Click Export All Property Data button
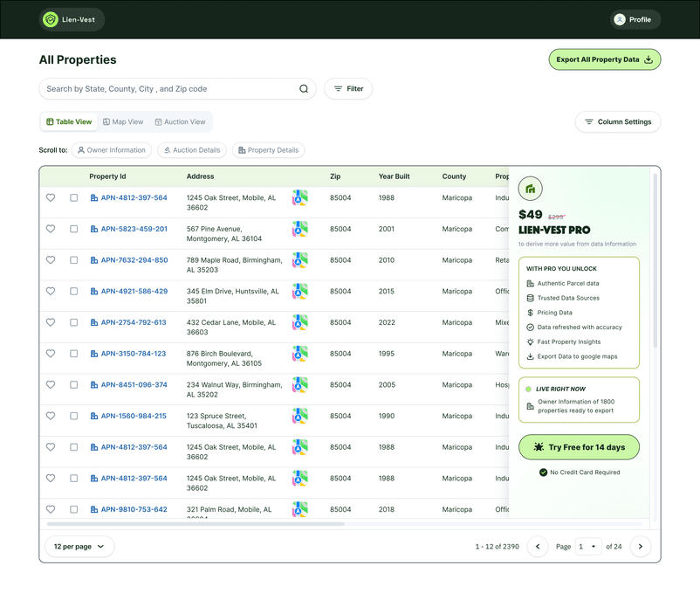The width and height of the screenshot is (700, 600). point(604,59)
